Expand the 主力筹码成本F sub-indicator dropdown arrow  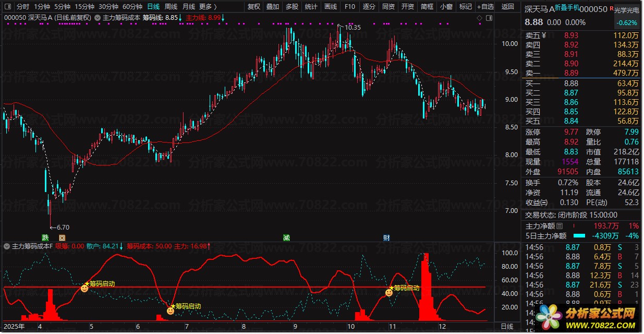(x=7, y=246)
